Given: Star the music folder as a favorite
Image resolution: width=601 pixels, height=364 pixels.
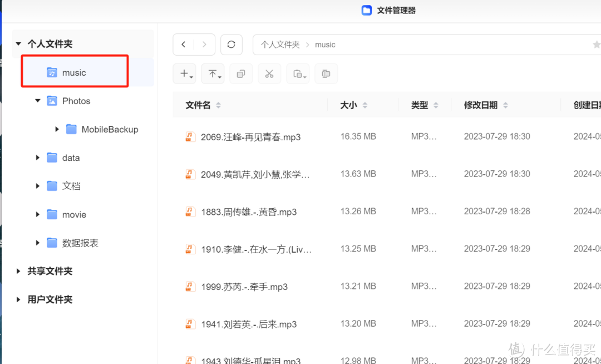Looking at the screenshot, I should click(597, 45).
